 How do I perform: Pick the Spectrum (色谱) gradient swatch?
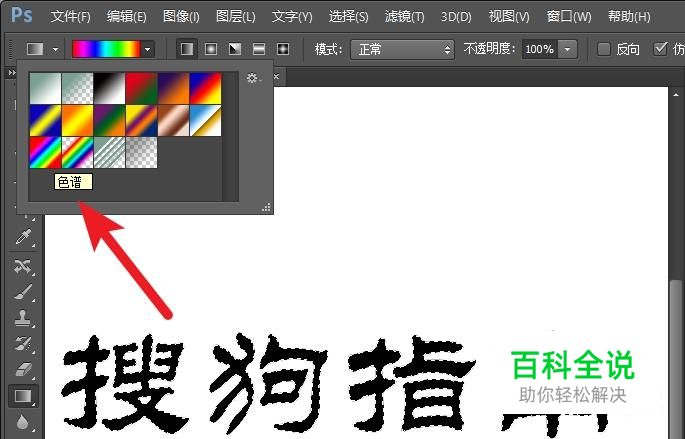pos(45,152)
